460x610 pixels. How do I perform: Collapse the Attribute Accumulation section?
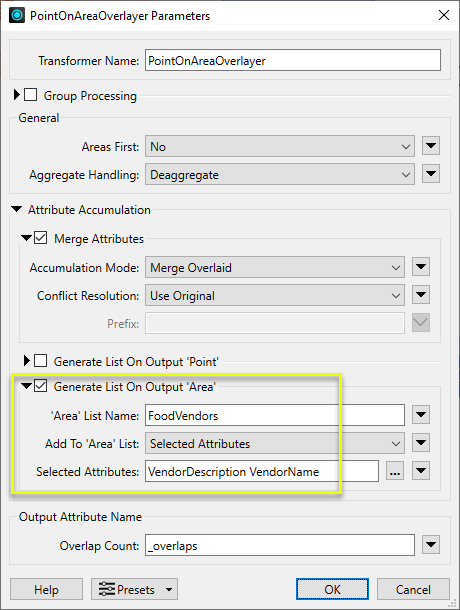(x=17, y=209)
